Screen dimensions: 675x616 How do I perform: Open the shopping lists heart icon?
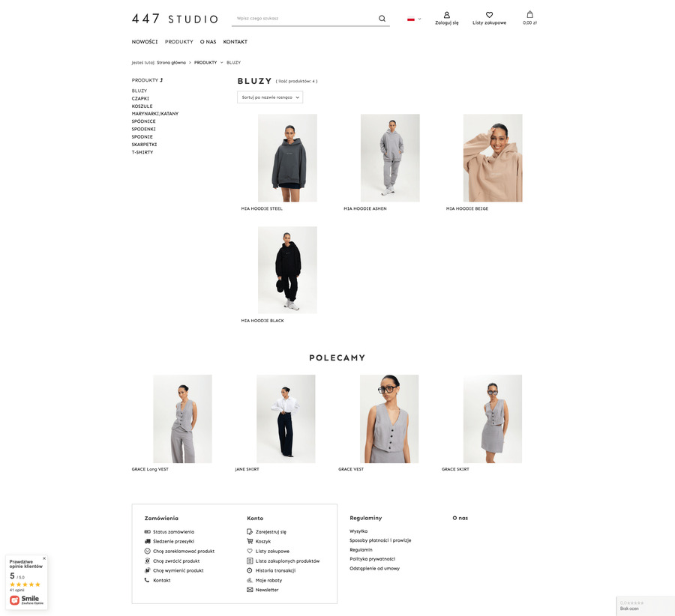pyautogui.click(x=489, y=15)
